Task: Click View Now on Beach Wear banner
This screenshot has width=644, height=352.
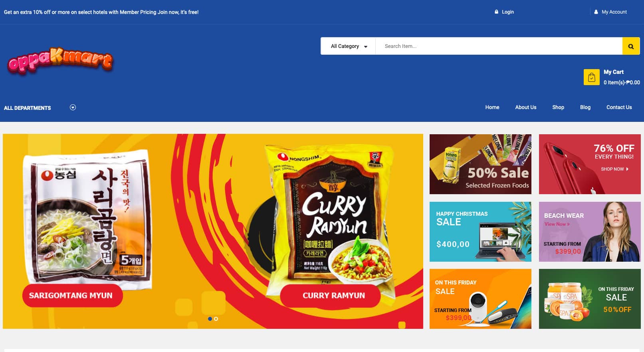Action: 557,224
